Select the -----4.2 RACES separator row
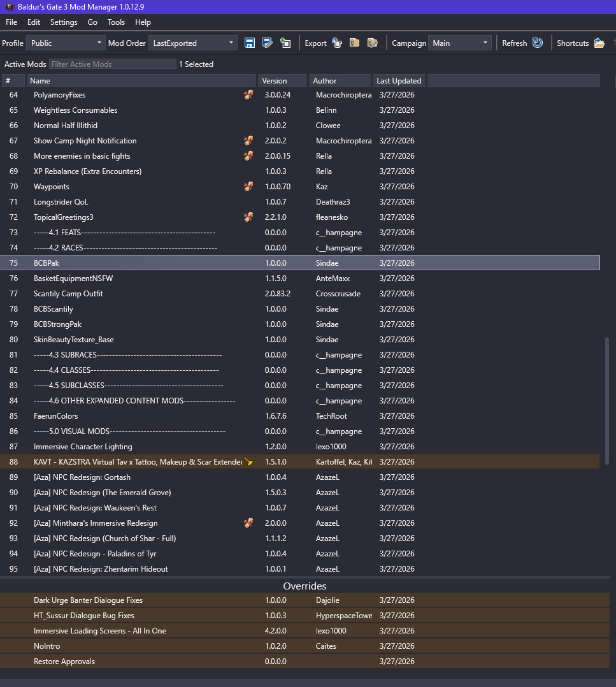This screenshot has width=616, height=687. 300,247
